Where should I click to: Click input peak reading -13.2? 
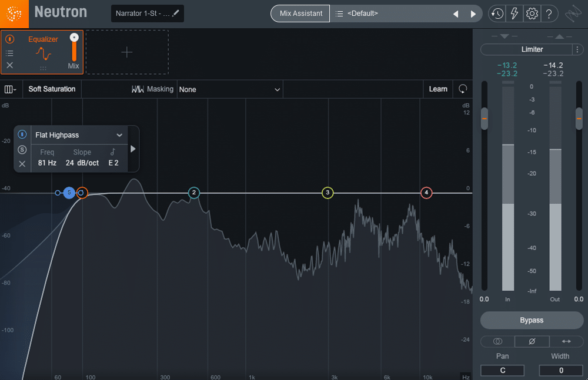coord(507,65)
